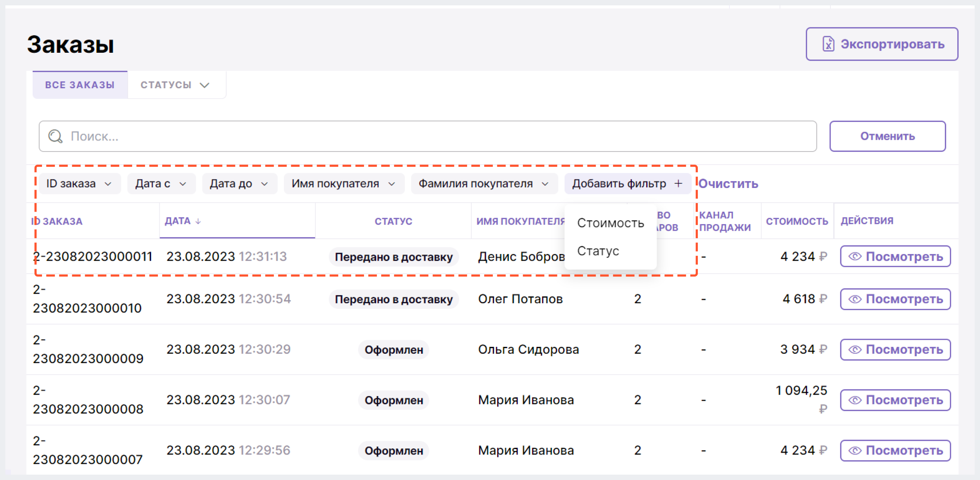The image size is (980, 480).
Task: Click eye icon in Денис Бобров row
Action: click(x=855, y=257)
